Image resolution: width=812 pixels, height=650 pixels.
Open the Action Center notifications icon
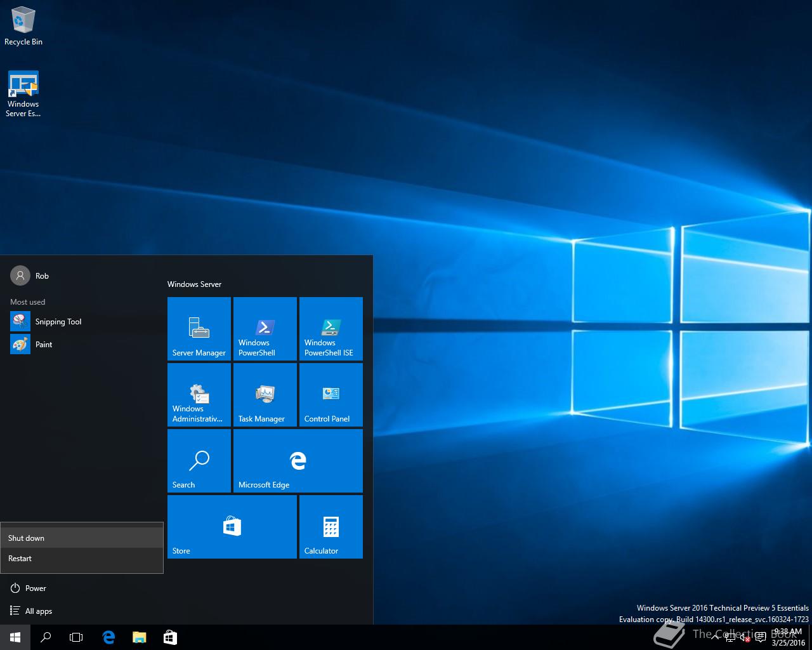tap(761, 637)
